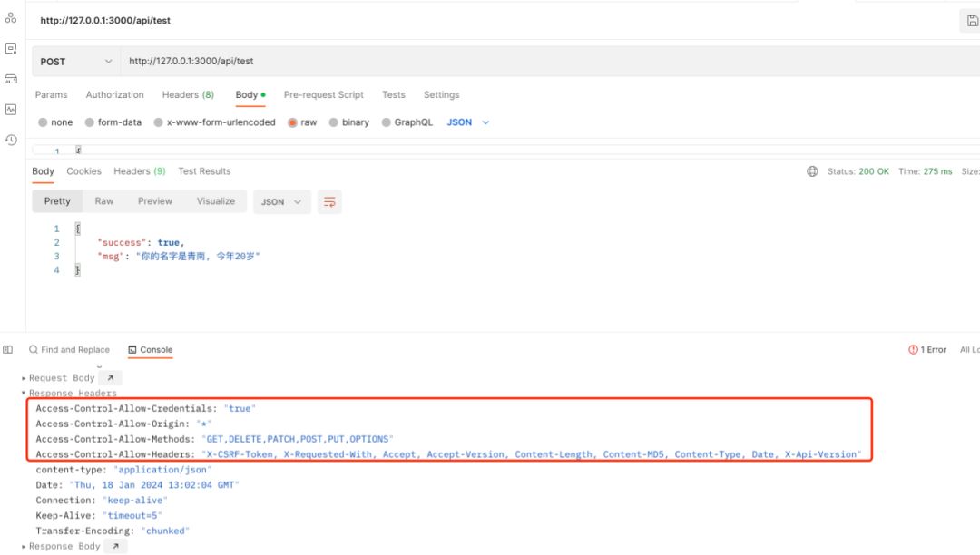
Task: Click the 1 Error indicator icon
Action: 913,350
